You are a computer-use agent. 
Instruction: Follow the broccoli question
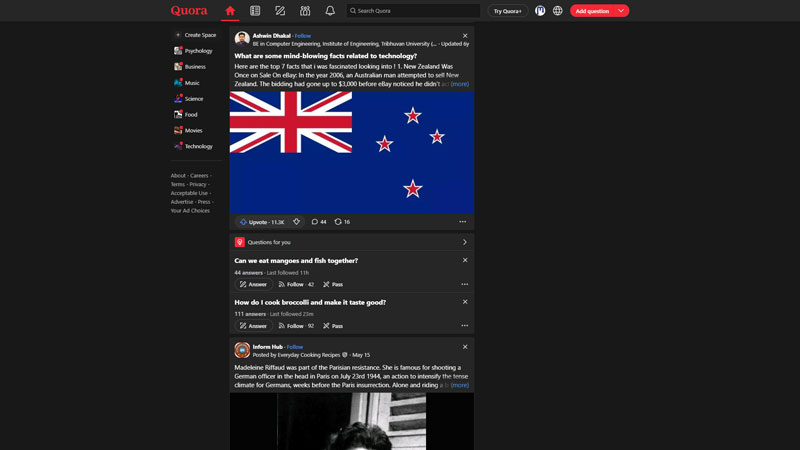296,326
